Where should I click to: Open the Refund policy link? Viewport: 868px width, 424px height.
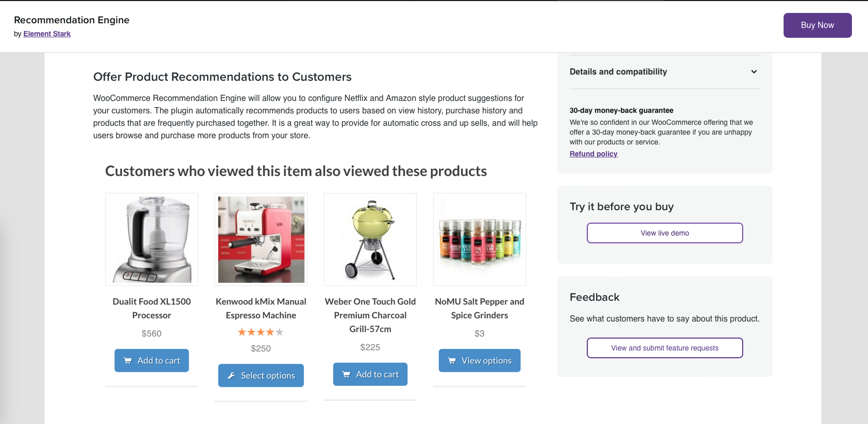point(593,154)
